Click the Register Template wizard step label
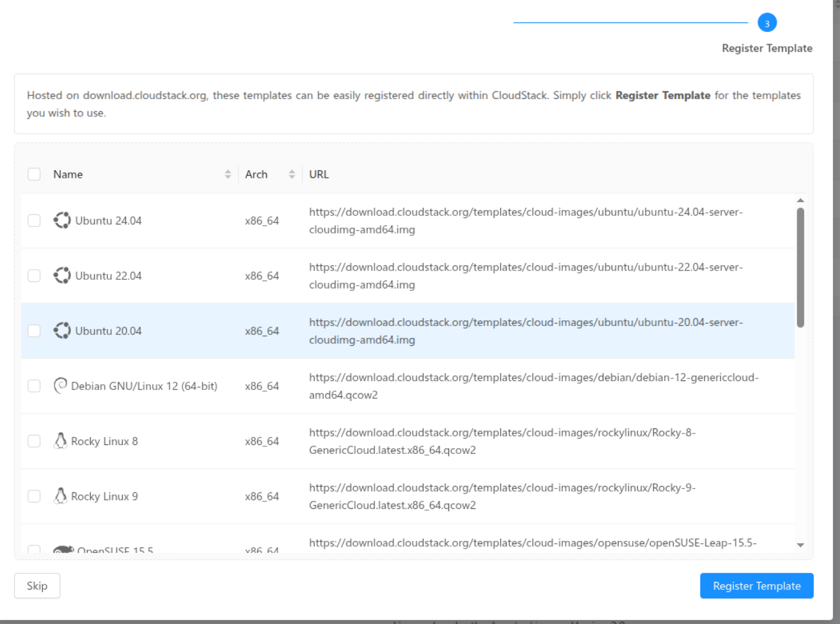The width and height of the screenshot is (840, 624). click(x=766, y=48)
